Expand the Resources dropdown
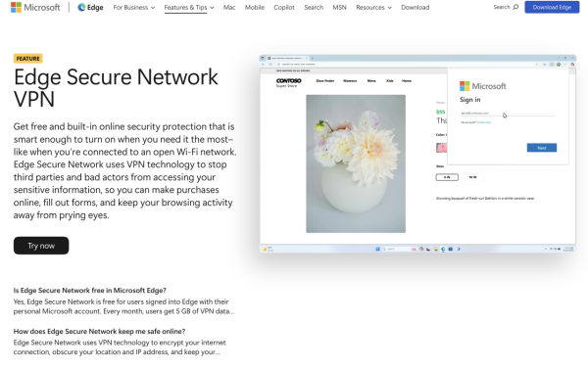Viewport: 588px width, 369px height. [373, 8]
